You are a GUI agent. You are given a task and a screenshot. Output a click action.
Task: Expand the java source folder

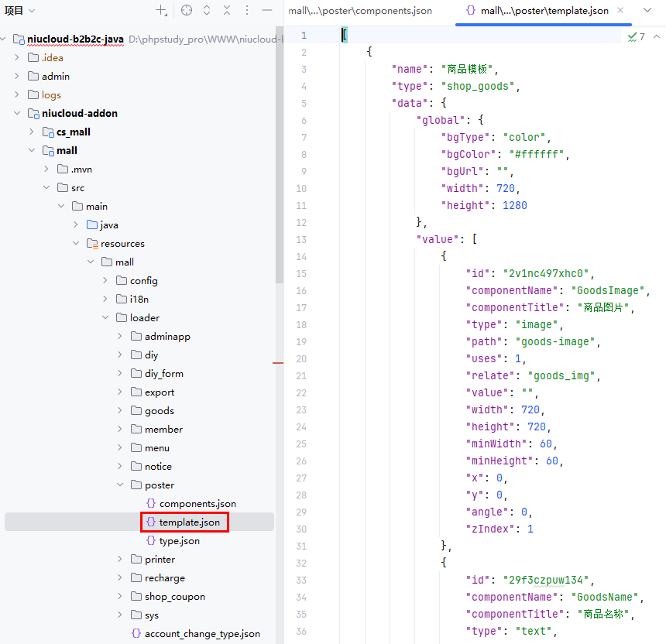76,225
